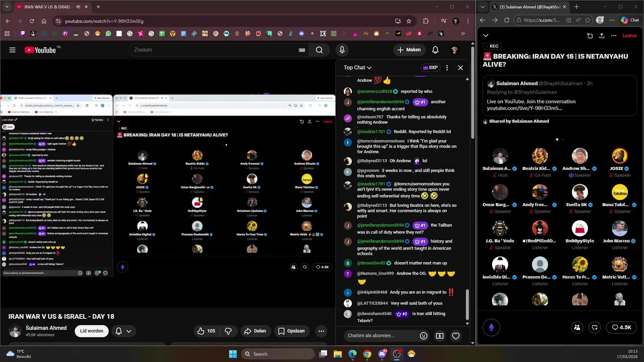Open the X Space listeners people icon
644x362 pixels.
tap(577, 327)
